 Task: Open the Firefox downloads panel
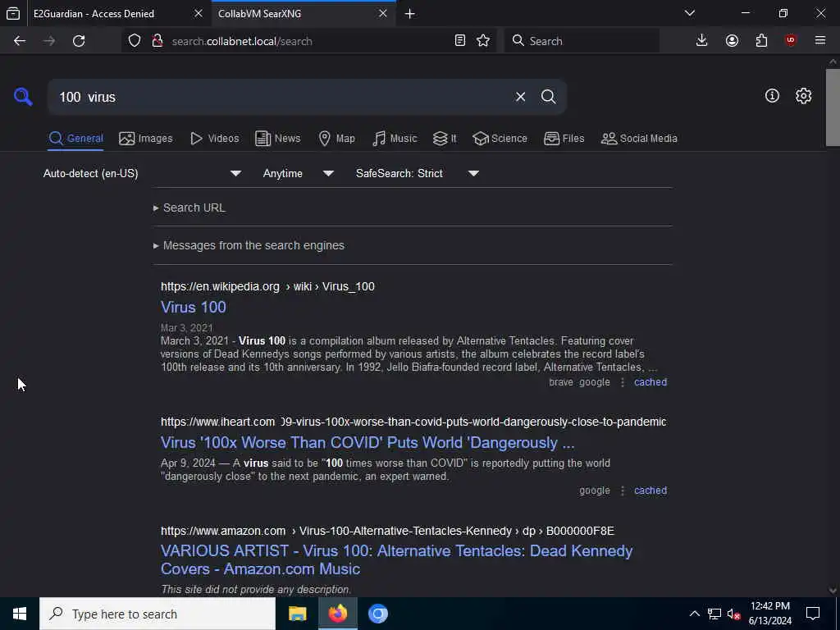[x=701, y=41]
